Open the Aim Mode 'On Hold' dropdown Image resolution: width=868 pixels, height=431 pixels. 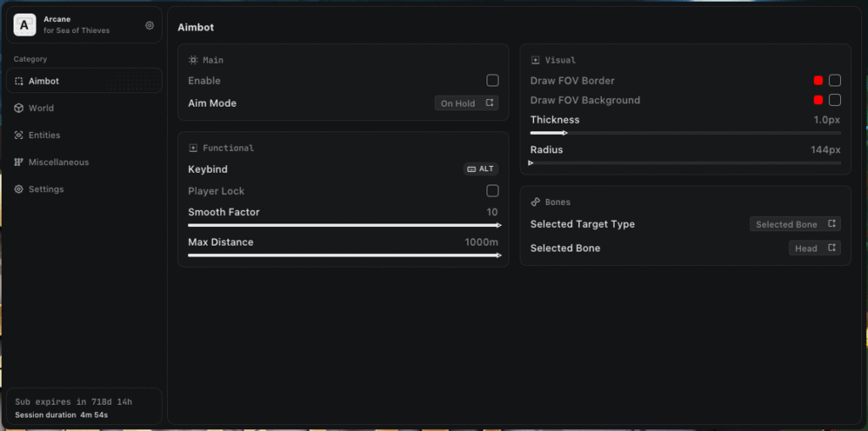point(467,103)
